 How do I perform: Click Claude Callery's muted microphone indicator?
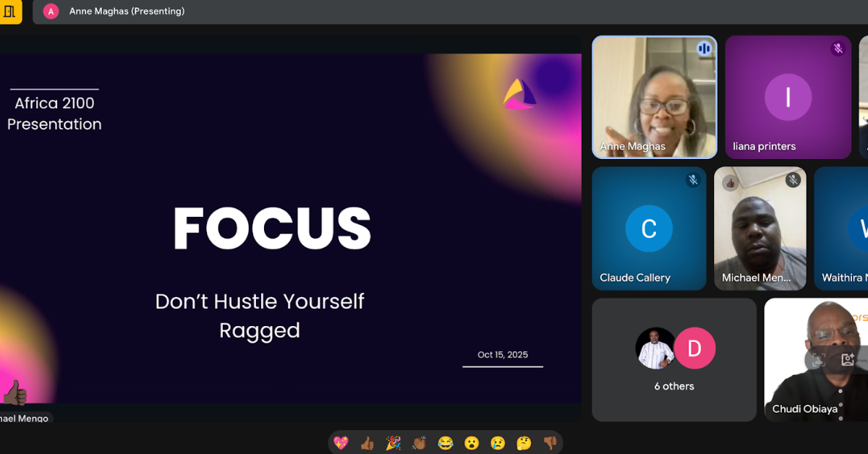pyautogui.click(x=693, y=180)
